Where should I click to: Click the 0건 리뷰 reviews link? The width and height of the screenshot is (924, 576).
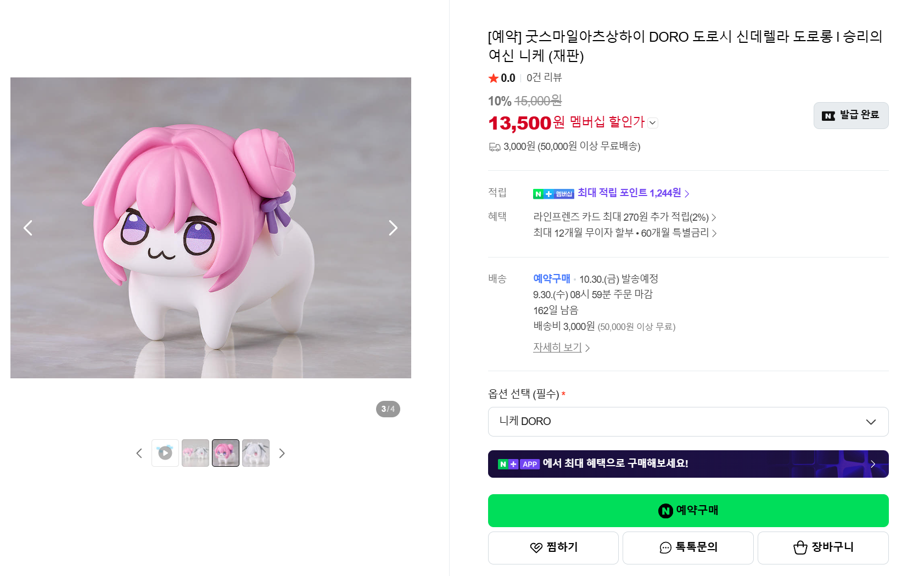544,78
